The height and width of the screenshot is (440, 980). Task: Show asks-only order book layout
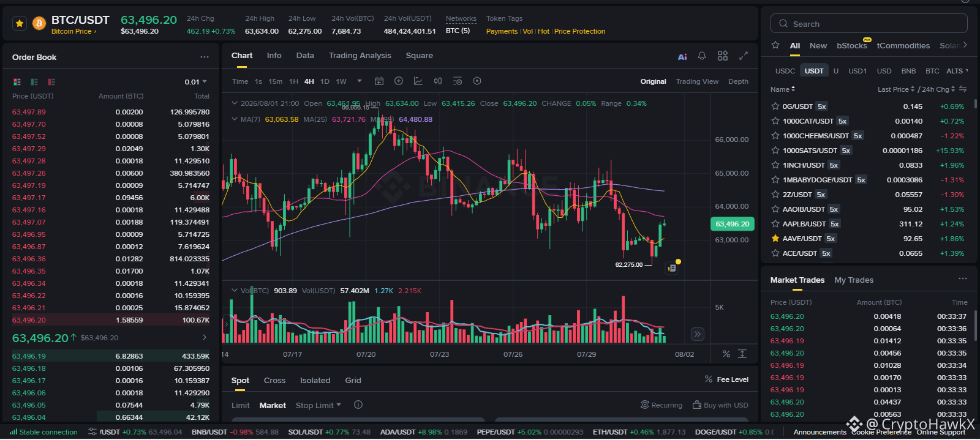[51, 82]
